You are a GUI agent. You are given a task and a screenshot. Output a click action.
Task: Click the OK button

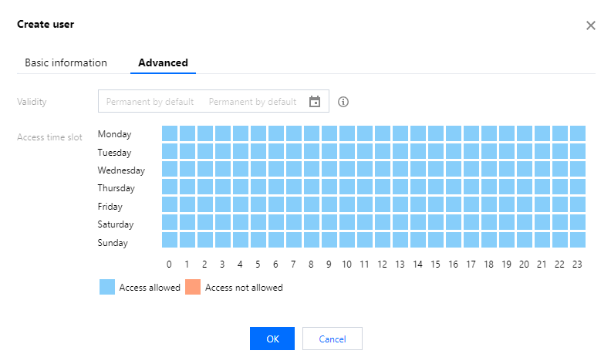point(272,339)
